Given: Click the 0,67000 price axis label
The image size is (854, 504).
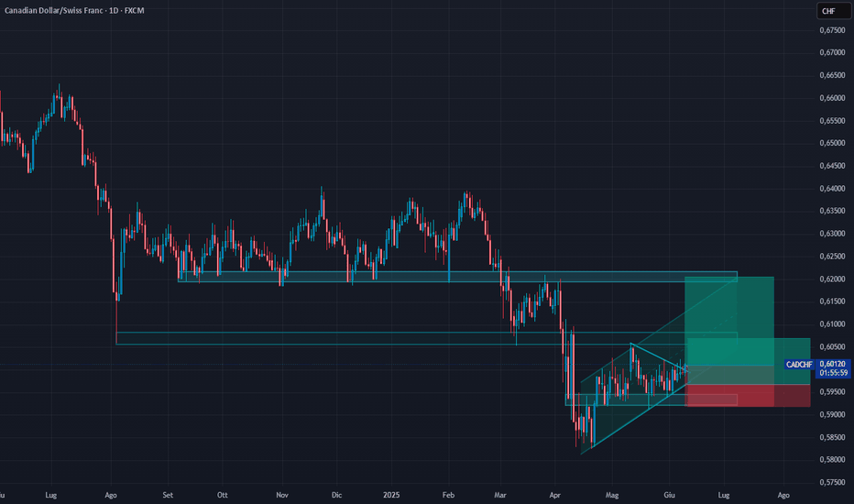Looking at the screenshot, I should 833,53.
